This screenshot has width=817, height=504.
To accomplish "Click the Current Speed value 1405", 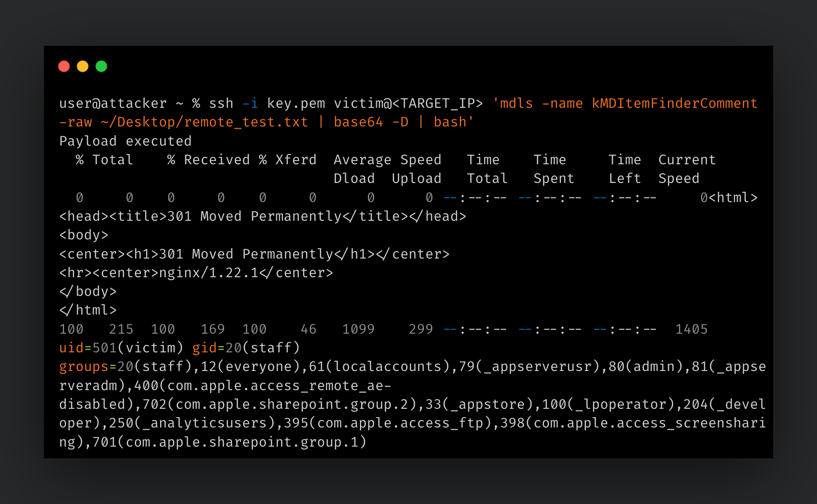I will pyautogui.click(x=693, y=329).
